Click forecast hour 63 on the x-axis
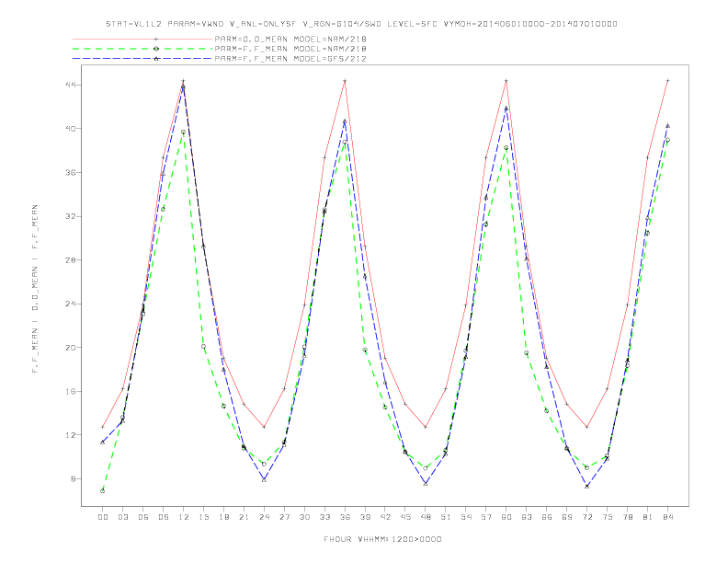This screenshot has height=563, width=728. (527, 517)
